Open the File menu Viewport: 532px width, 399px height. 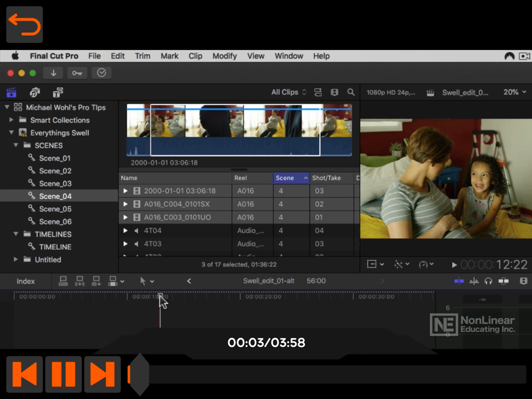coord(94,56)
